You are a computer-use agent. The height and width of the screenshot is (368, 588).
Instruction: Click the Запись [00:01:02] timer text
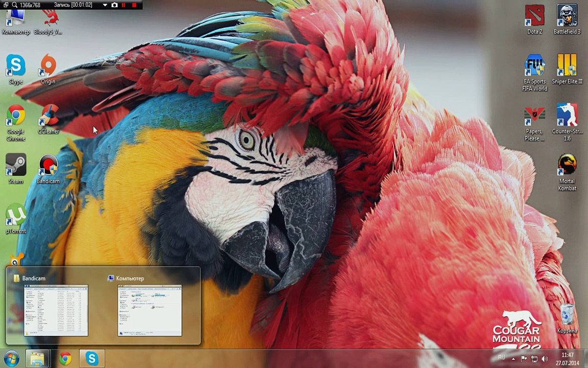point(73,5)
